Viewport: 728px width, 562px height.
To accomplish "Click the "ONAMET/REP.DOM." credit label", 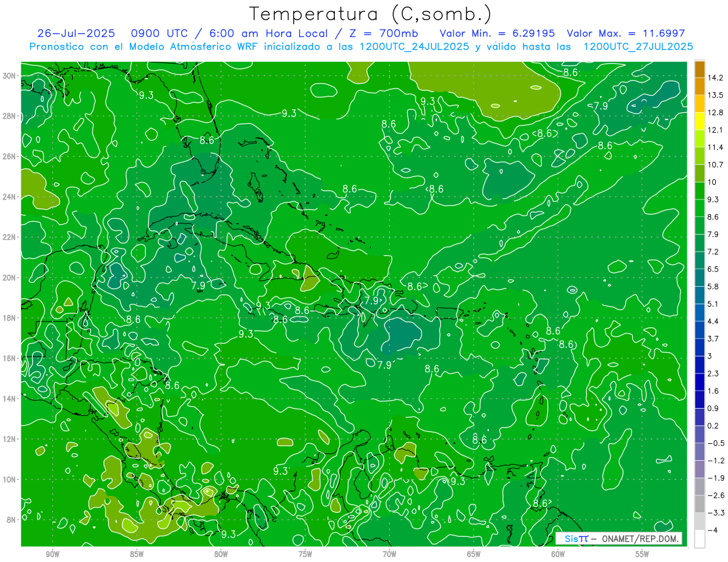I will [641, 538].
